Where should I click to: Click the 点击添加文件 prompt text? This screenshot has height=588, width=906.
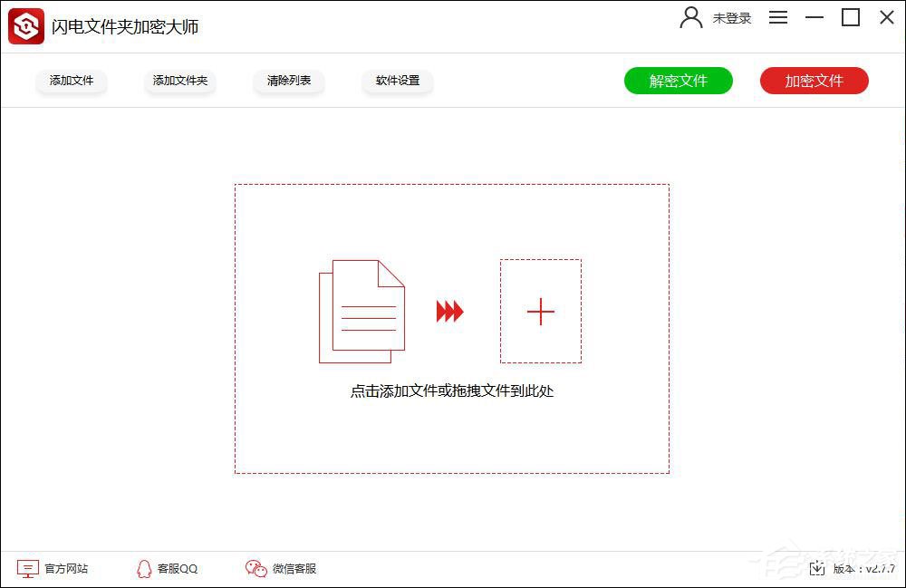coord(452,391)
